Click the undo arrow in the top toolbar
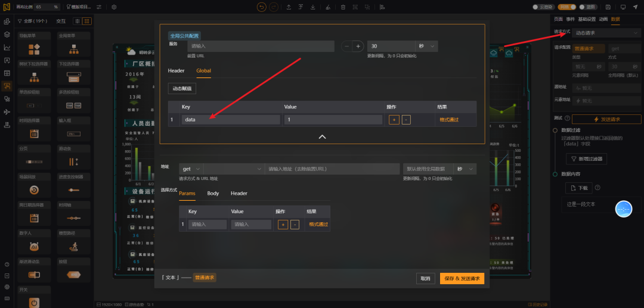The height and width of the screenshot is (308, 644). pyautogui.click(x=262, y=7)
